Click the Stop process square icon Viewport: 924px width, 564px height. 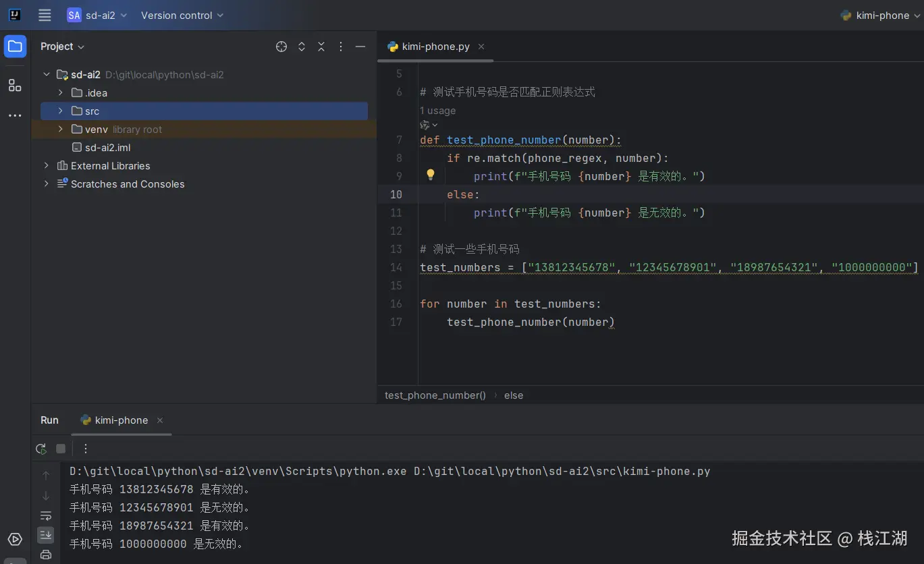tap(61, 449)
